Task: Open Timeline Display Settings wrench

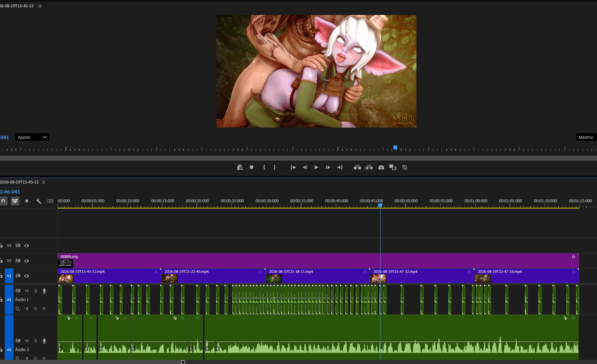Action: pos(39,201)
